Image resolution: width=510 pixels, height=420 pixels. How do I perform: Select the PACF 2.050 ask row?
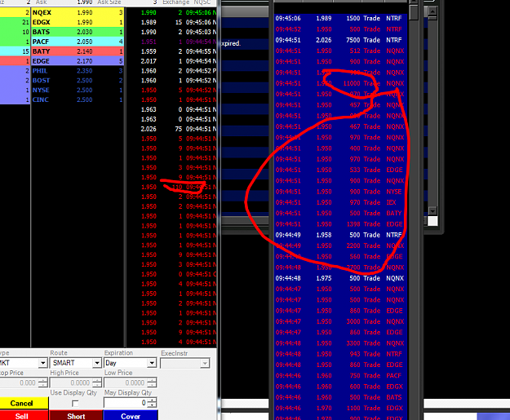[x=78, y=42]
